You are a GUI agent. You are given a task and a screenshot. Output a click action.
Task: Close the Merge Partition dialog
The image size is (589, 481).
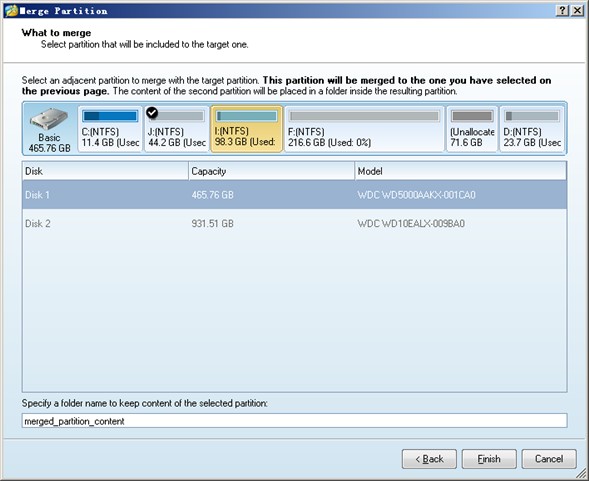[x=577, y=11]
